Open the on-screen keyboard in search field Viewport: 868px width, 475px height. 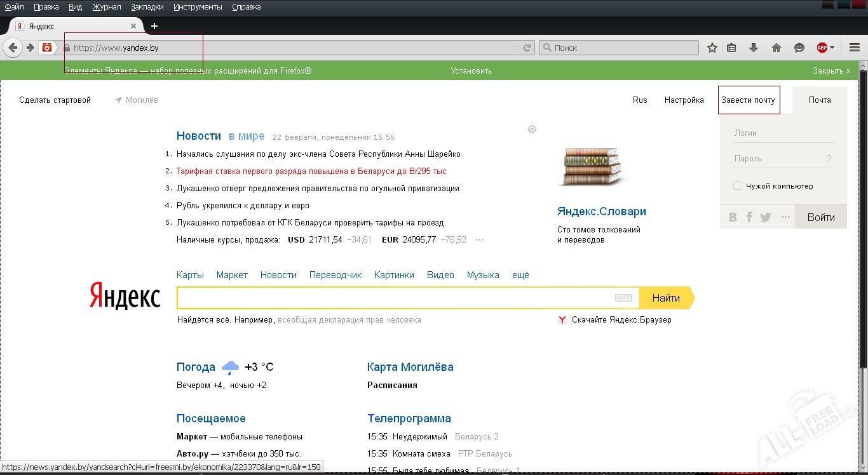(x=623, y=297)
